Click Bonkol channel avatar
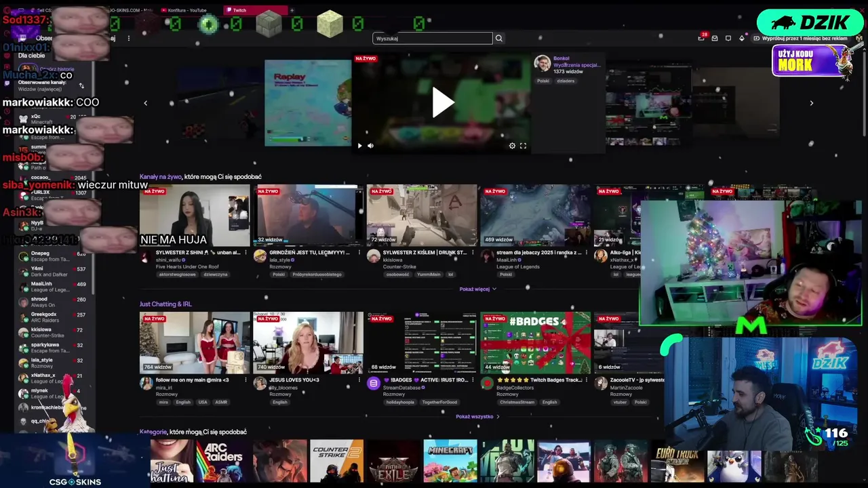Screen dimensions: 868x488 542,64
